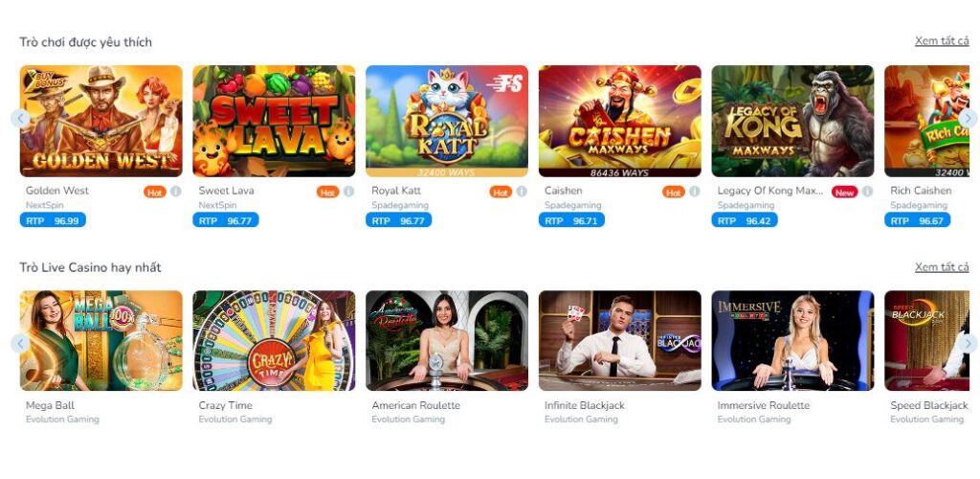
Task: Open Infinite Blackjack game title
Action: pos(585,405)
